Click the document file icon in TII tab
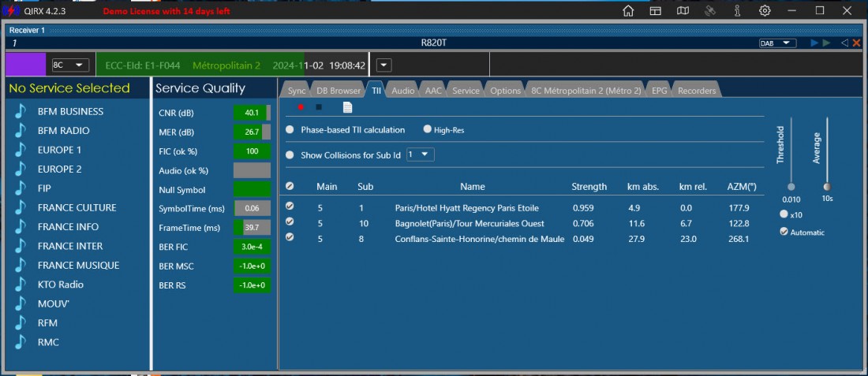Viewport: 868px width, 376px height. [x=347, y=107]
